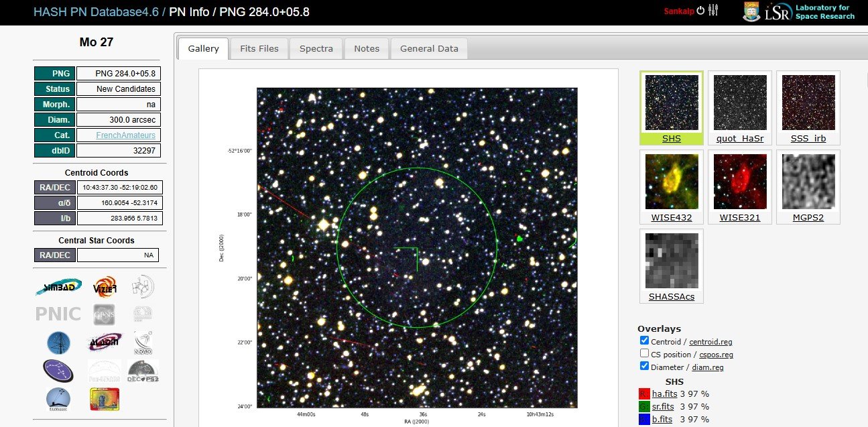Select the WISE321 red nebula thumbnail

click(740, 182)
